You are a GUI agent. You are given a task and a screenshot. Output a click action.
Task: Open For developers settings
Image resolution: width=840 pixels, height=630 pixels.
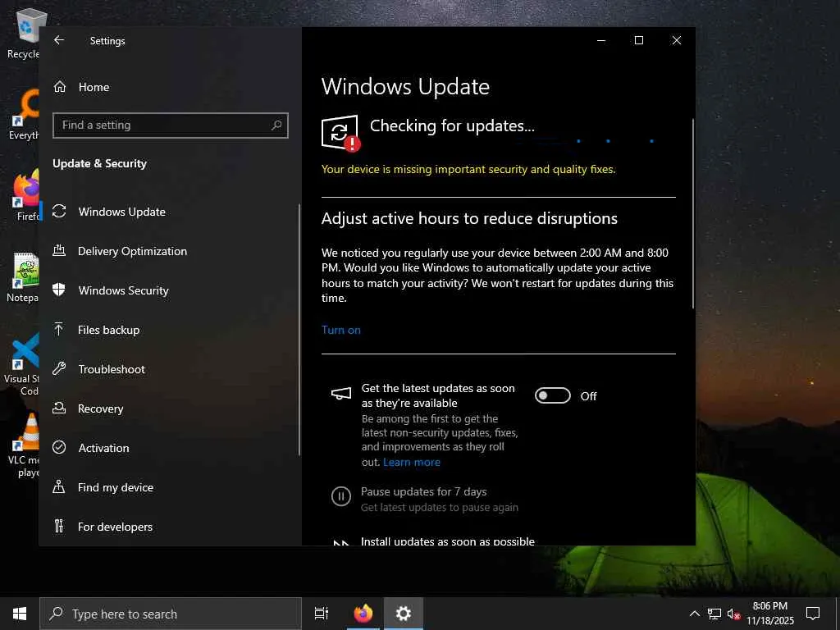click(115, 527)
